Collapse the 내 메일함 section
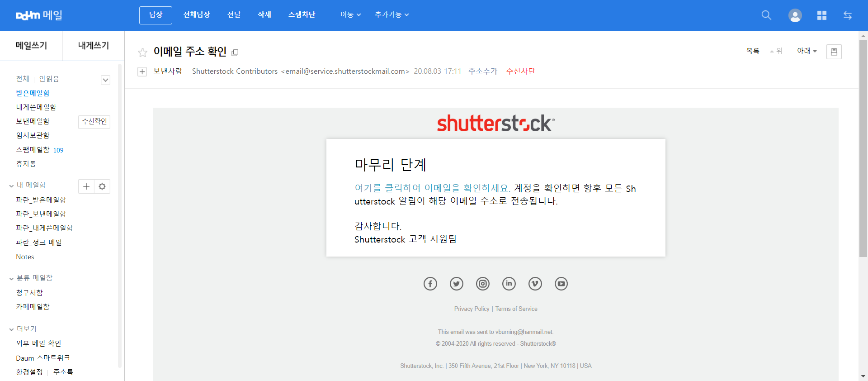The image size is (868, 381). coord(11,186)
